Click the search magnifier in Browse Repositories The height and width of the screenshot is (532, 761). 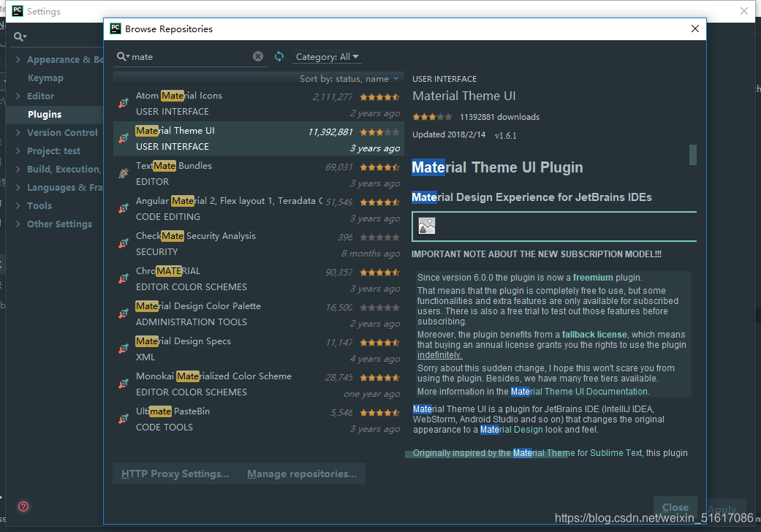(x=122, y=57)
